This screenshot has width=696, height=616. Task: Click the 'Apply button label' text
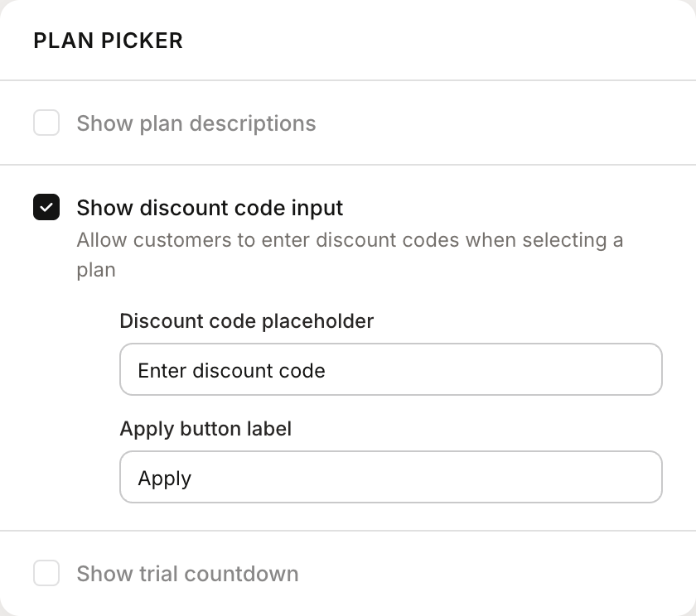tap(206, 429)
